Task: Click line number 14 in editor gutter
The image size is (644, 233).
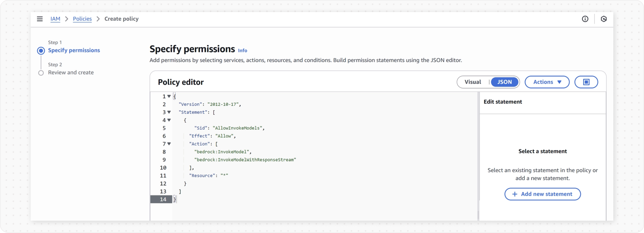Action: (x=163, y=199)
